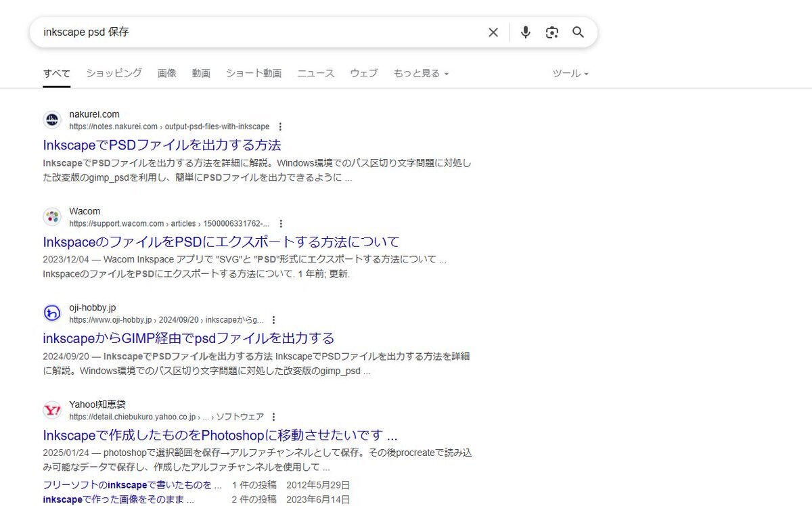Click the nakurei.com site name
Image resolution: width=812 pixels, height=506 pixels.
(x=94, y=114)
